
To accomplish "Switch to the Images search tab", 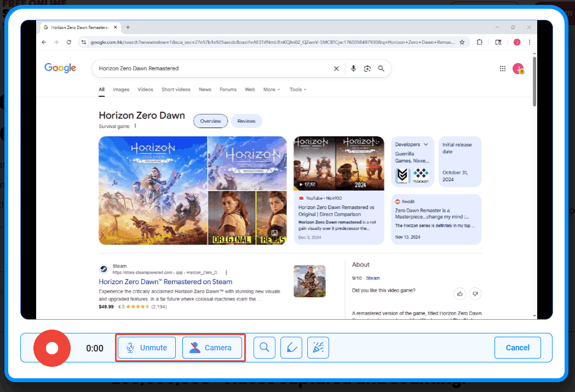I will click(x=121, y=89).
